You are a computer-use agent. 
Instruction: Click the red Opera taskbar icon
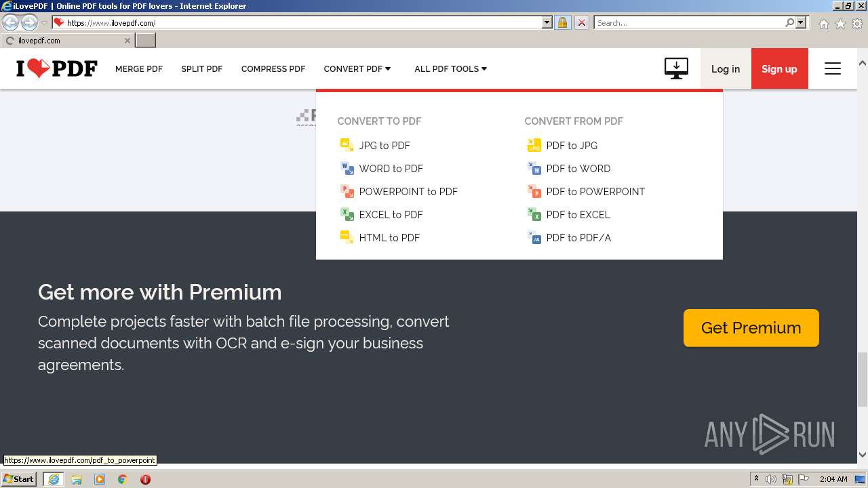145,479
